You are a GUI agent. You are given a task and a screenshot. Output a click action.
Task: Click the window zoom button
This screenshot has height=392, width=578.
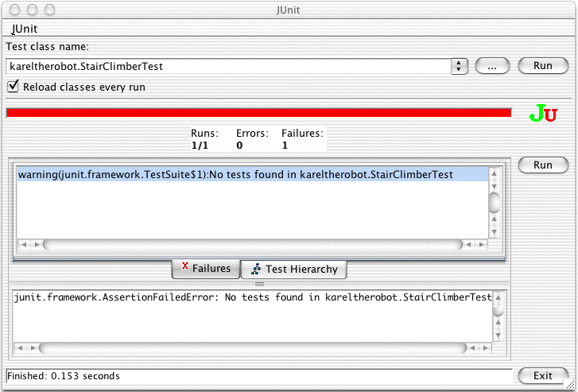(x=49, y=10)
